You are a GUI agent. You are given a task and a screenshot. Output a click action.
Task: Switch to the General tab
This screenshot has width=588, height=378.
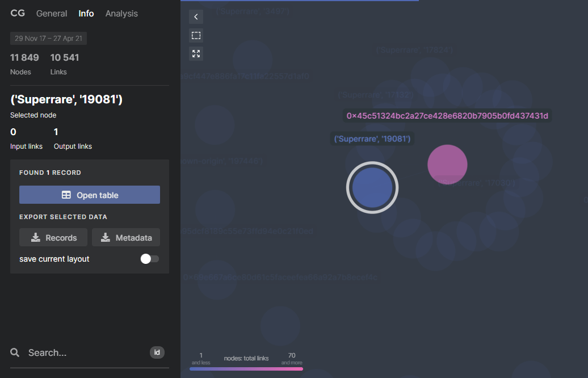[52, 14]
